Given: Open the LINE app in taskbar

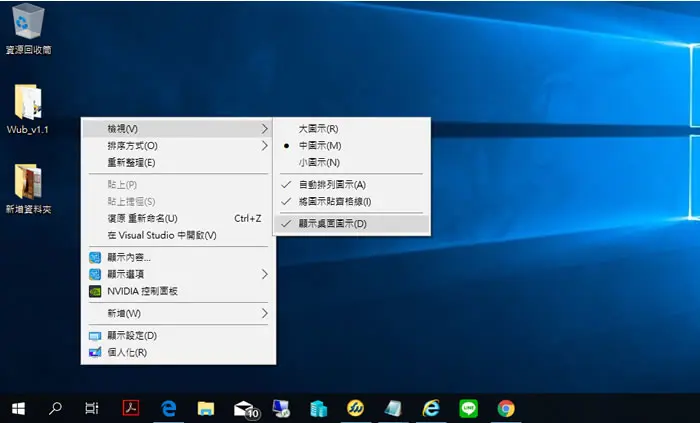Looking at the screenshot, I should tap(468, 408).
